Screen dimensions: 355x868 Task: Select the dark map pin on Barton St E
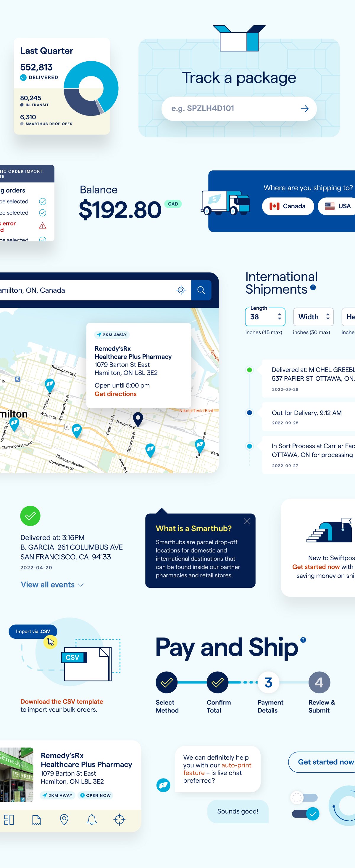(138, 419)
